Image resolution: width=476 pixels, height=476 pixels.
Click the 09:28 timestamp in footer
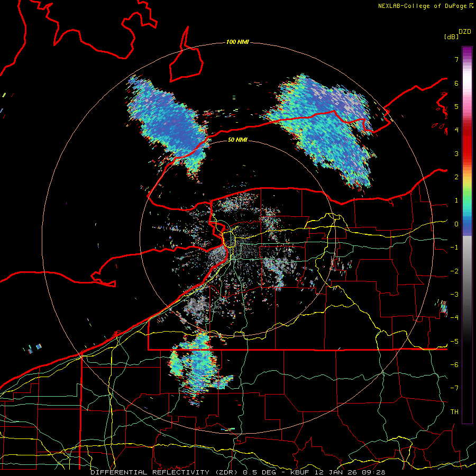pos(374,472)
